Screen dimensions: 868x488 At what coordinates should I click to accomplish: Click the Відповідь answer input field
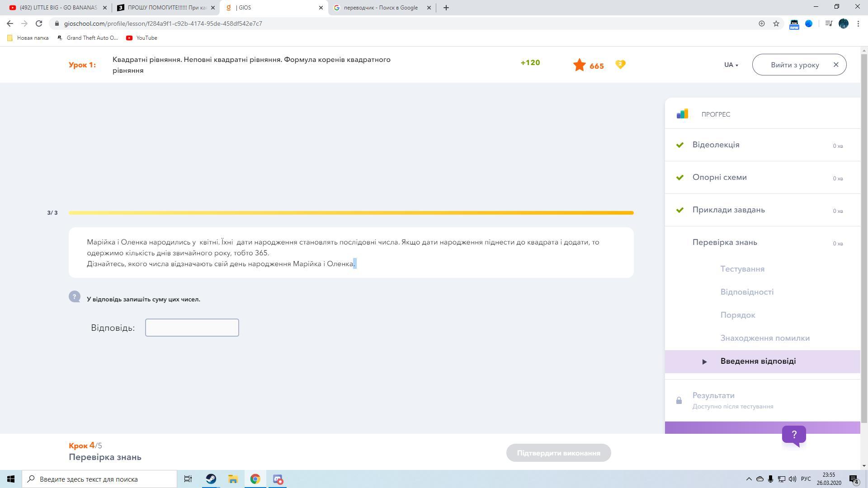tap(192, 328)
